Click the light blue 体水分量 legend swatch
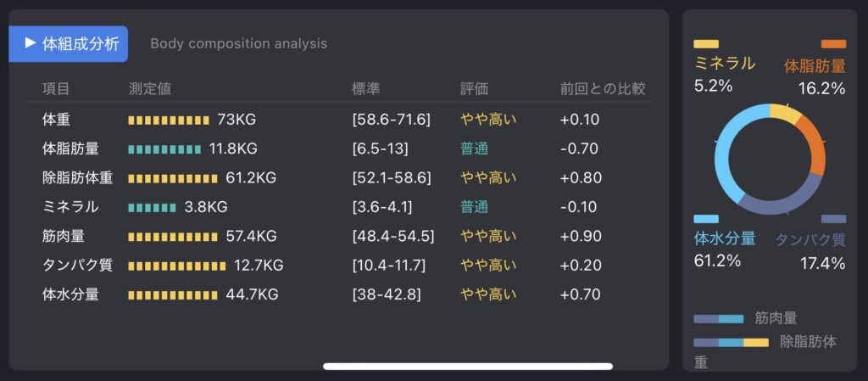The image size is (868, 381). coord(706,219)
